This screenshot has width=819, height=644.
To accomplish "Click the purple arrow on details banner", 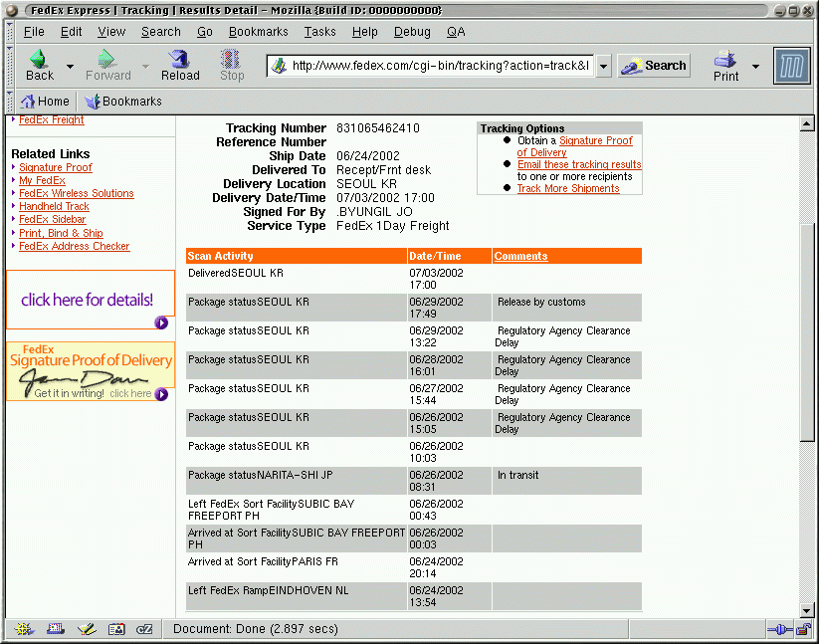I will [161, 322].
